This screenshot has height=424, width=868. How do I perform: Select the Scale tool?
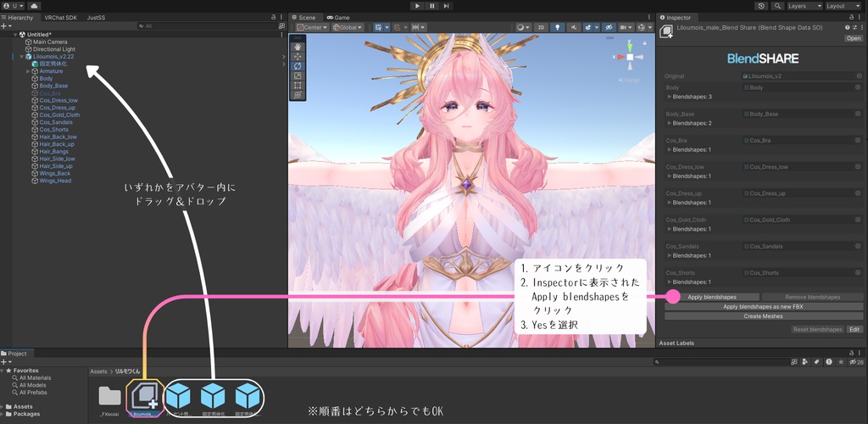click(x=298, y=75)
